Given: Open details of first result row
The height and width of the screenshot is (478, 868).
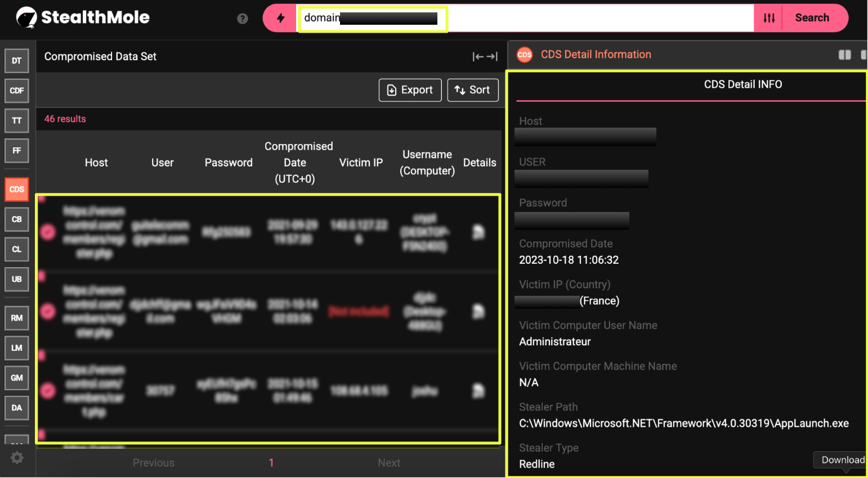Looking at the screenshot, I should pyautogui.click(x=478, y=232).
